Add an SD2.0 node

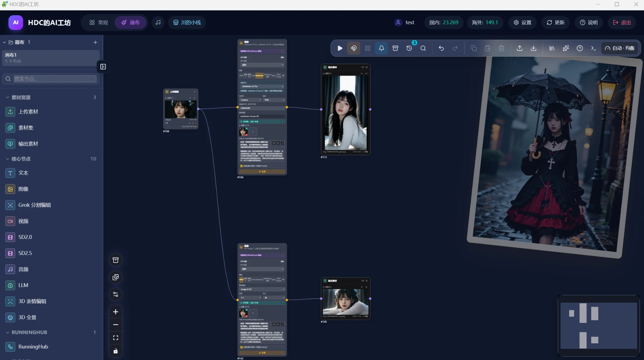click(51, 237)
